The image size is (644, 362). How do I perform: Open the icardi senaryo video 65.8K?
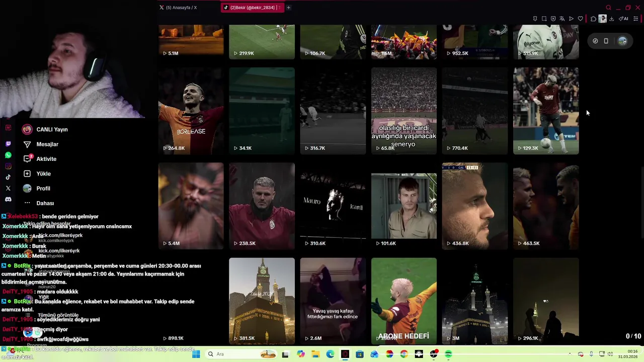point(404,111)
